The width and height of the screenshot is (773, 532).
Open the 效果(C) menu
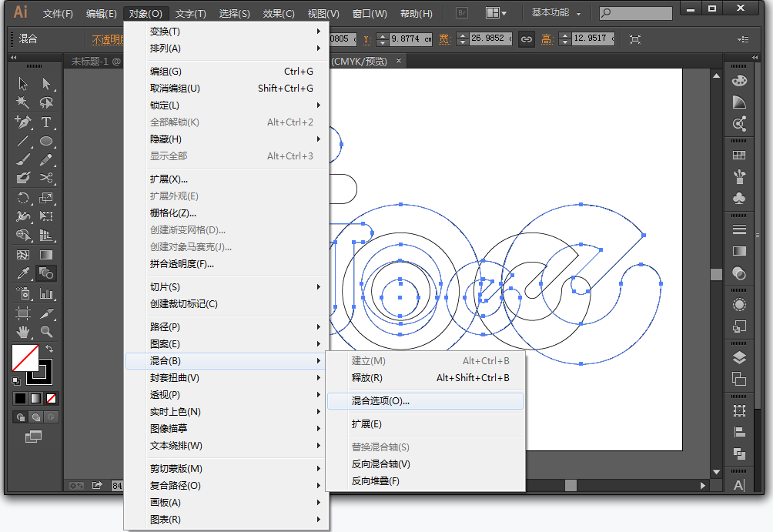pyautogui.click(x=279, y=13)
